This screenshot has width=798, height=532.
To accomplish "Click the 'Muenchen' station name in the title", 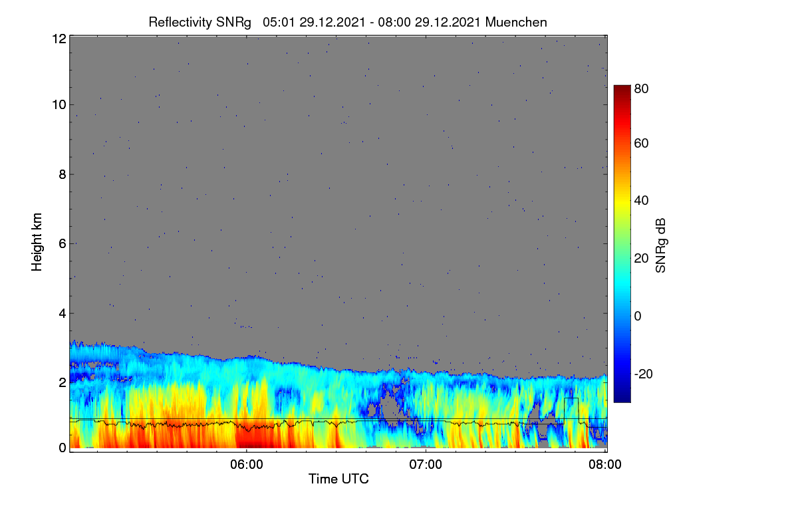I will tap(516, 22).
